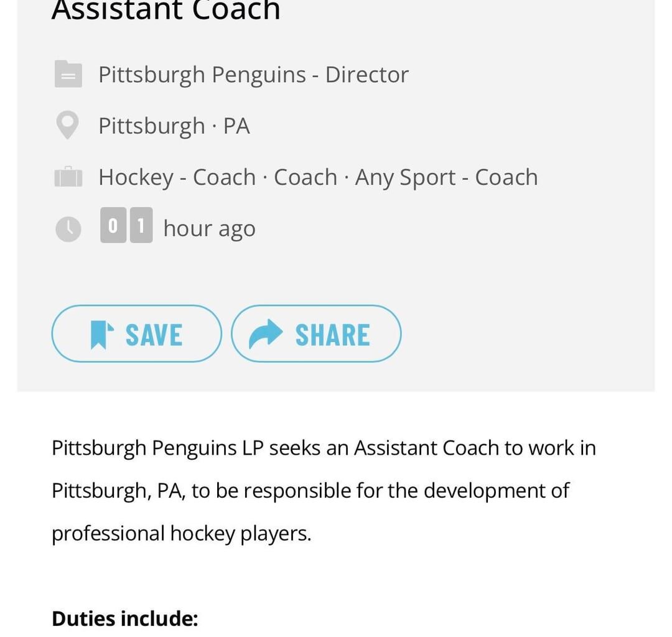Click the clock icon beside the posting time

point(68,228)
